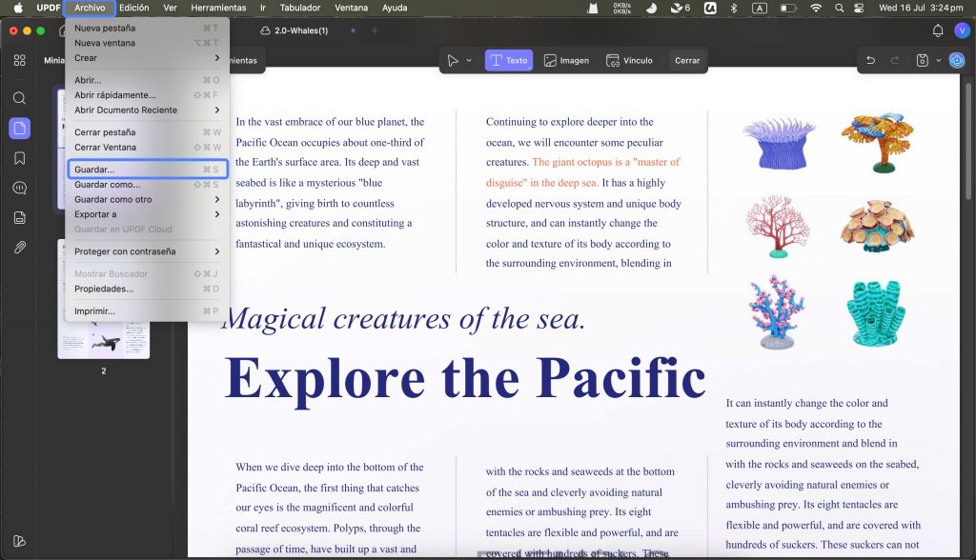
Task: Choose Guardar como... menu entry
Action: click(147, 185)
